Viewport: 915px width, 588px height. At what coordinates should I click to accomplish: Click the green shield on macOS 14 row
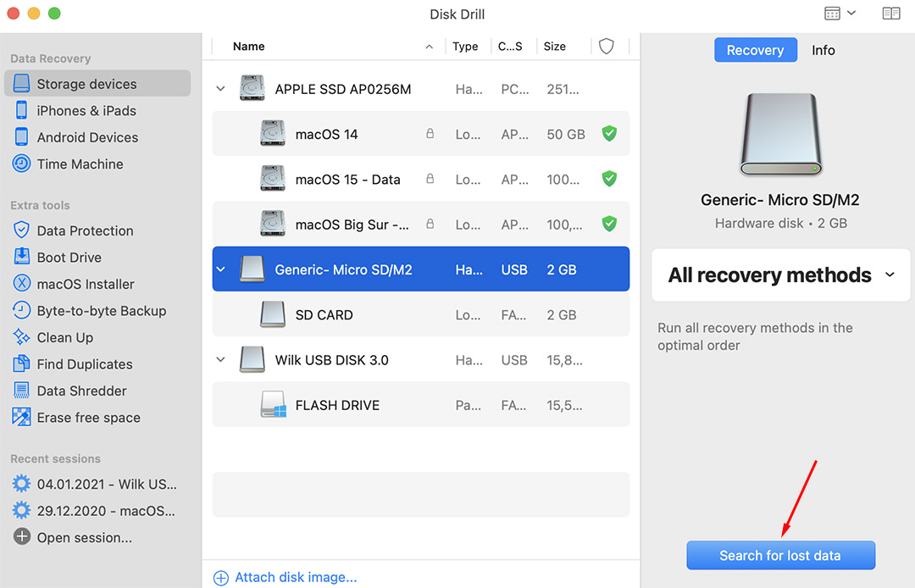609,134
